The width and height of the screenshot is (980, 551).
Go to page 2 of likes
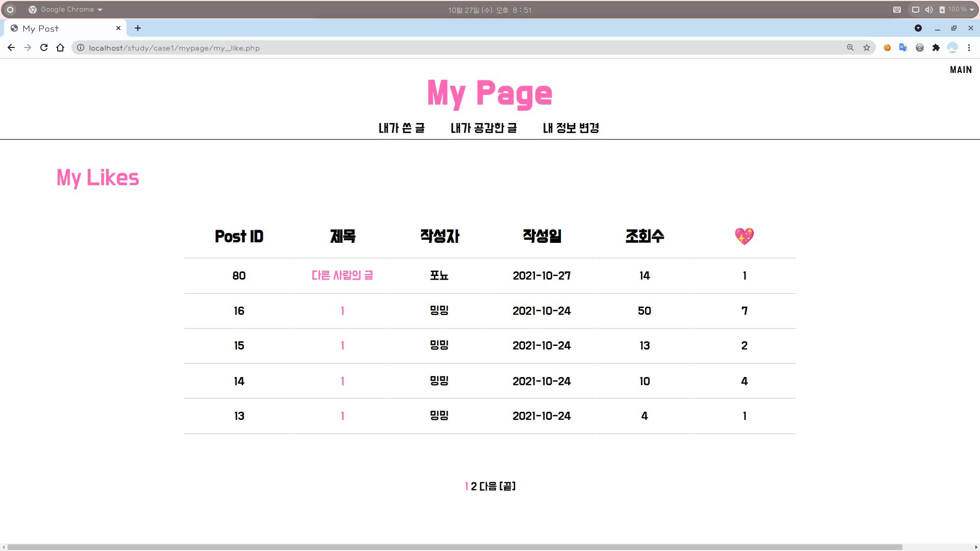474,486
